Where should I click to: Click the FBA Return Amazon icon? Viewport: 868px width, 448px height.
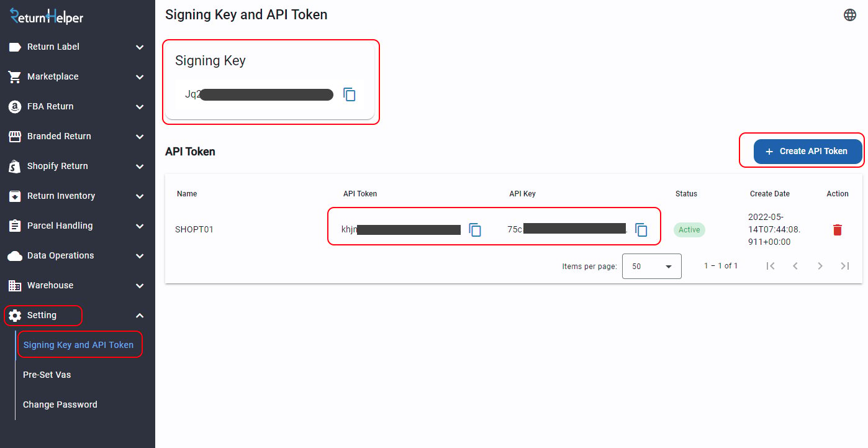(15, 107)
